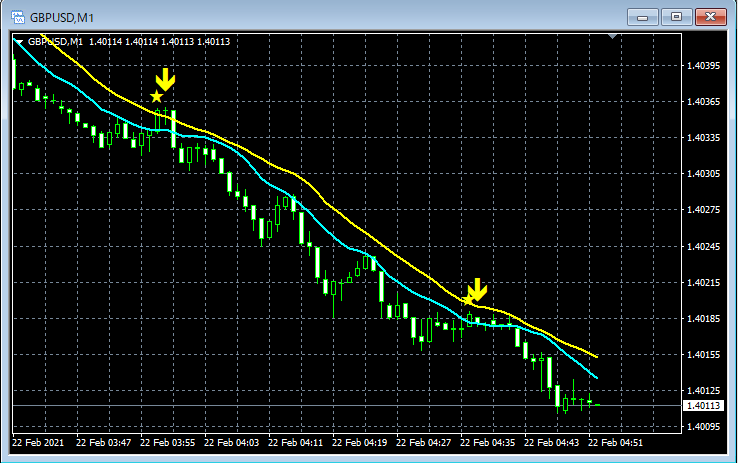Click the GBPUSD,M1 title bar text

tap(62, 18)
